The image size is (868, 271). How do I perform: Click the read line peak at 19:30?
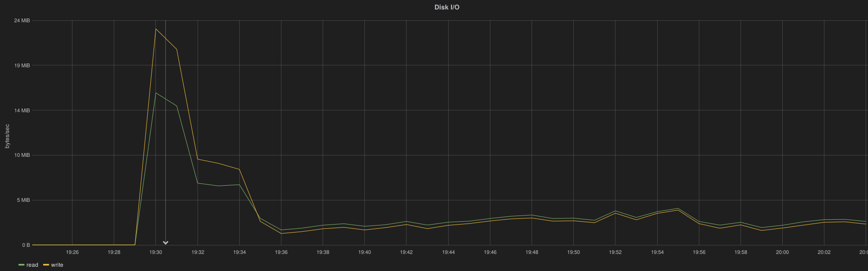(x=156, y=93)
